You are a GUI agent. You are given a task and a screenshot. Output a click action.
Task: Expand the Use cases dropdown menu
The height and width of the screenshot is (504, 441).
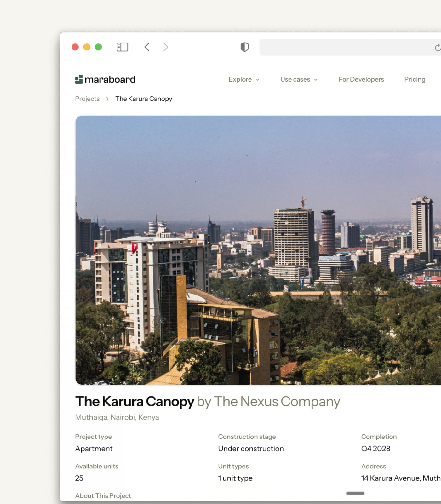click(x=299, y=79)
